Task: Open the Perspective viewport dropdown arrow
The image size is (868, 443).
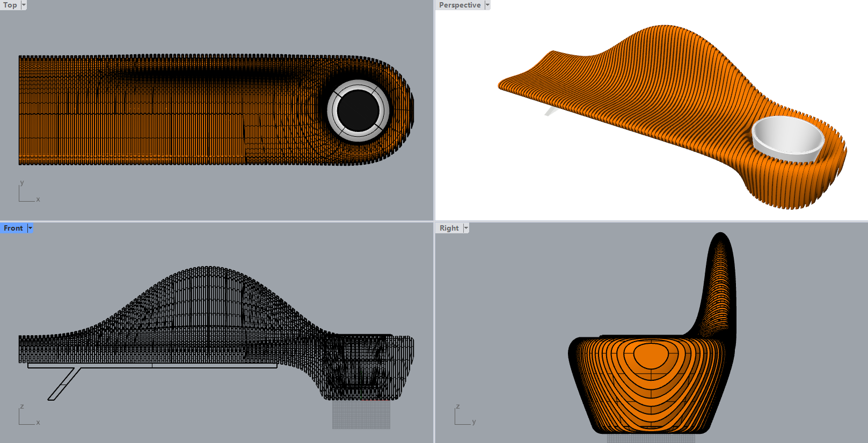Action: point(487,5)
